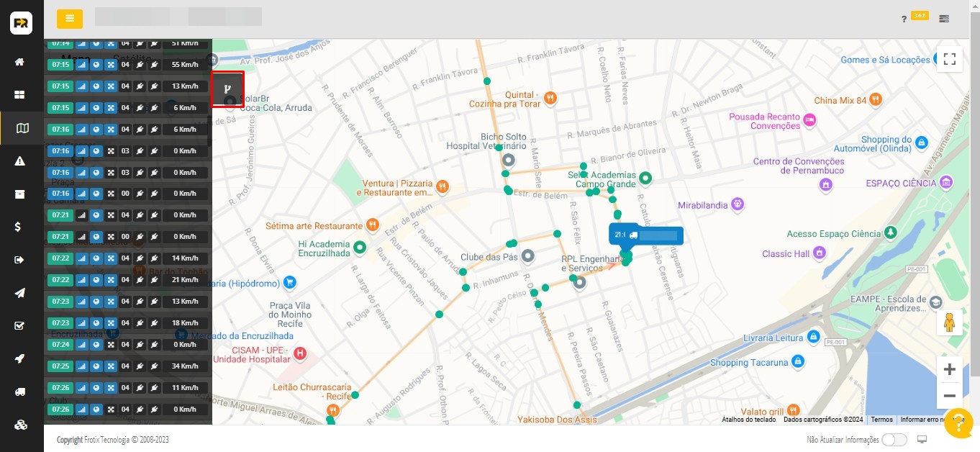
Task: Zoom out the map with minus button
Action: click(949, 396)
